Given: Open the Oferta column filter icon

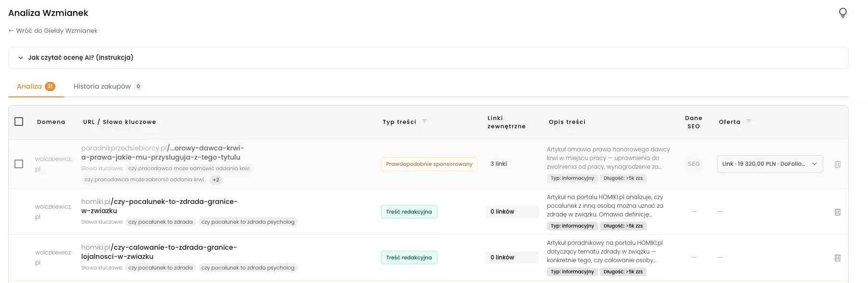Looking at the screenshot, I should coord(748,121).
